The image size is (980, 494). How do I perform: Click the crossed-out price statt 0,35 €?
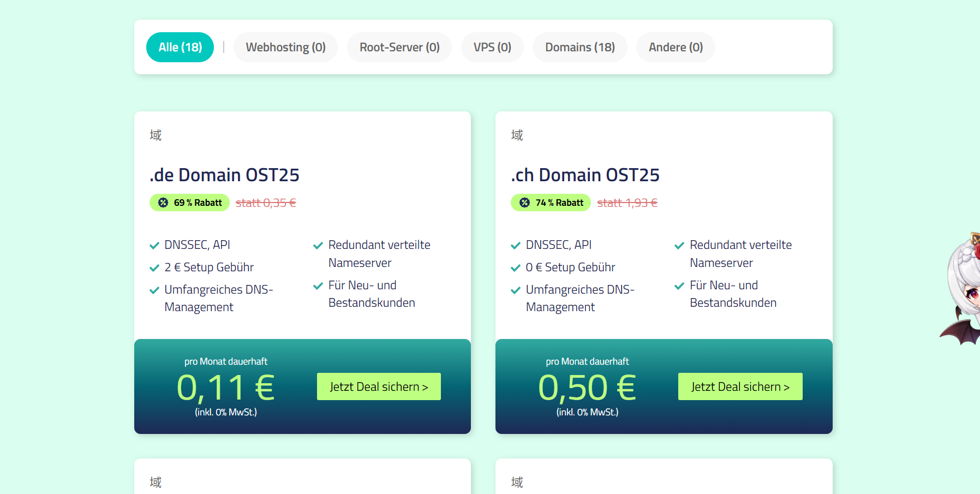[x=266, y=203]
